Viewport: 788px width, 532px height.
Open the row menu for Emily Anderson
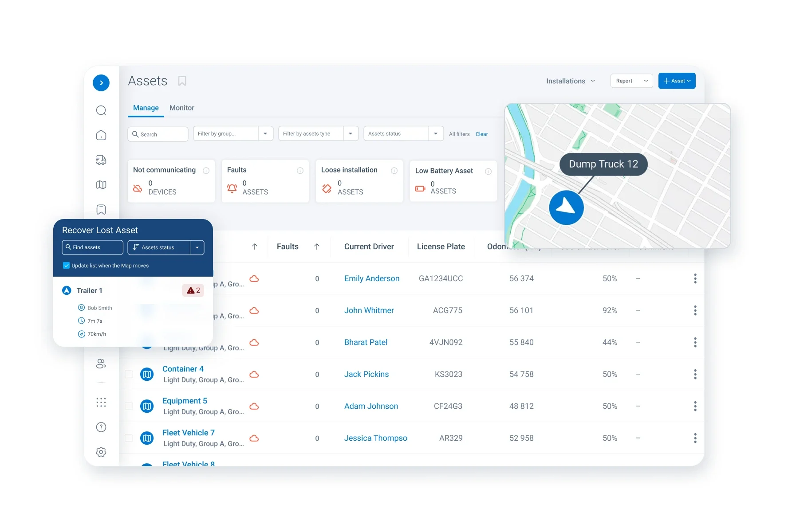(x=695, y=278)
